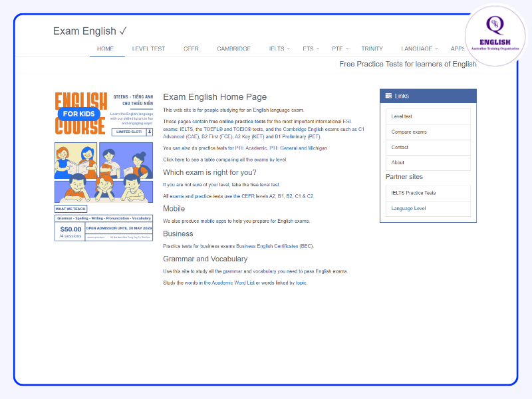
Task: Click the English Course for Kids banner
Action: point(104,166)
